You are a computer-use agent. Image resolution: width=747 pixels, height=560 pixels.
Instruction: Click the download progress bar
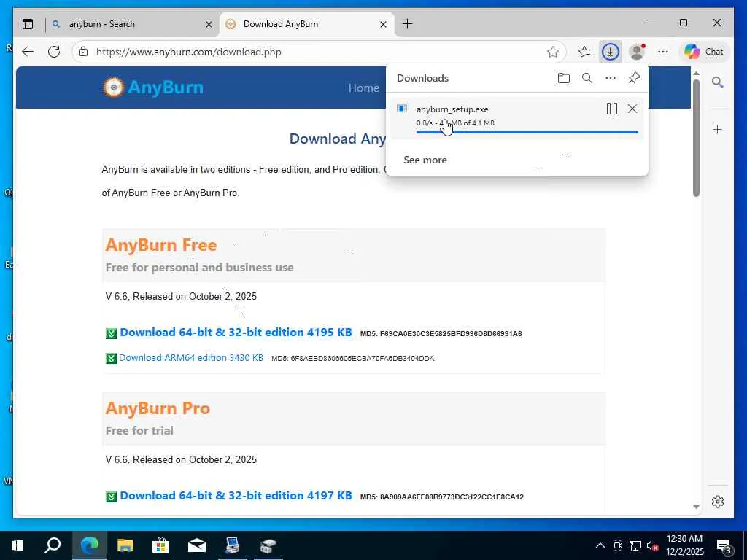pos(527,132)
